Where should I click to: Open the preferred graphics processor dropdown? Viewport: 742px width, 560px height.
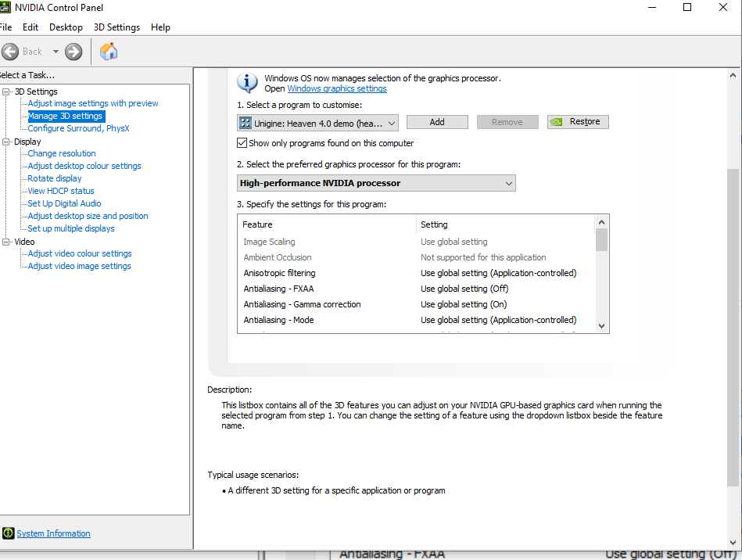tap(376, 183)
